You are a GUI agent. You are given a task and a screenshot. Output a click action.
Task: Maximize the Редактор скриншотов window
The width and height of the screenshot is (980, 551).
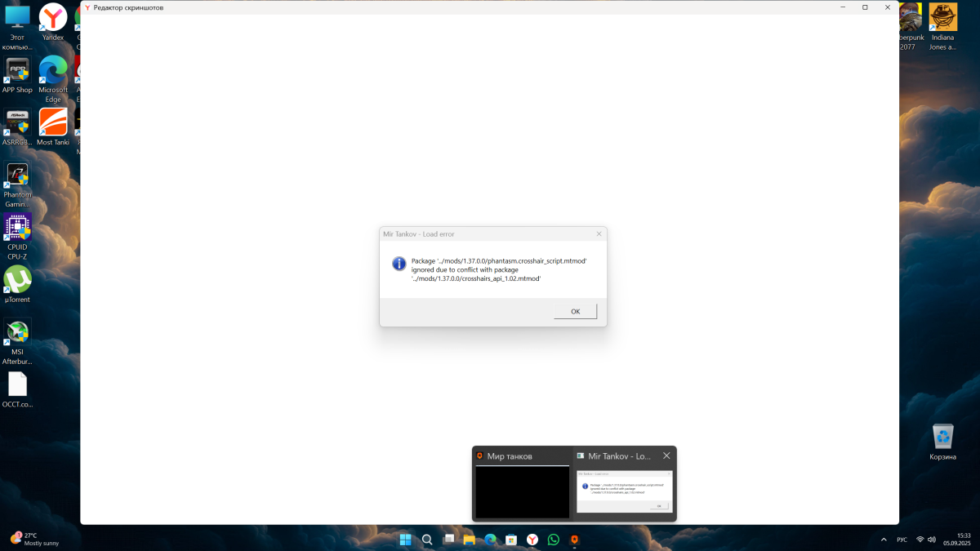pyautogui.click(x=865, y=7)
